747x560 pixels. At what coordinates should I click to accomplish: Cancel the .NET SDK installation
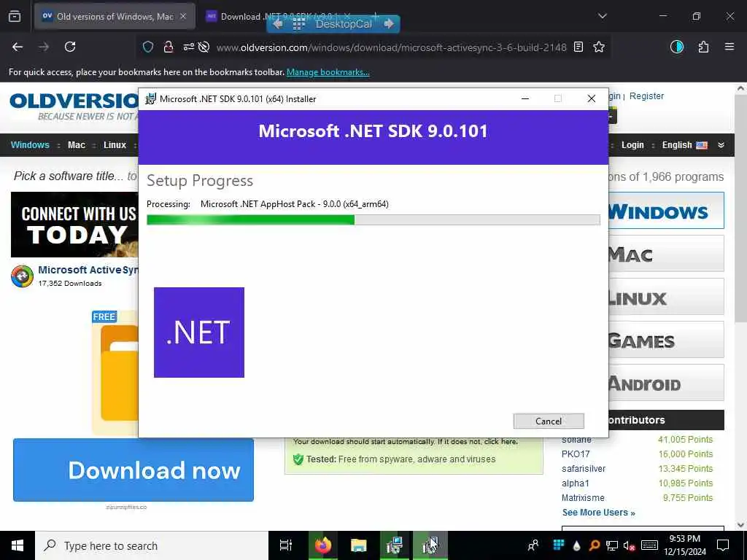[x=549, y=421]
